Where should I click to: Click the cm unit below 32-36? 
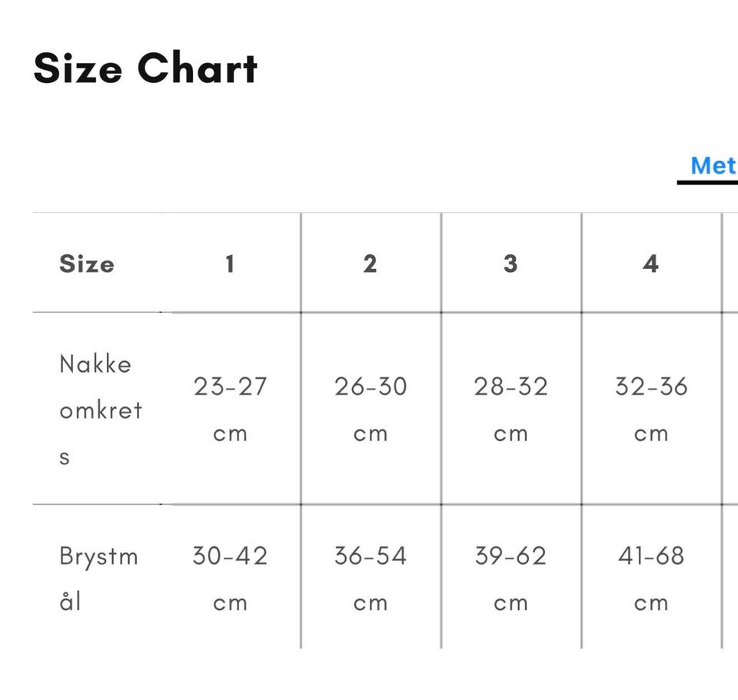point(651,434)
